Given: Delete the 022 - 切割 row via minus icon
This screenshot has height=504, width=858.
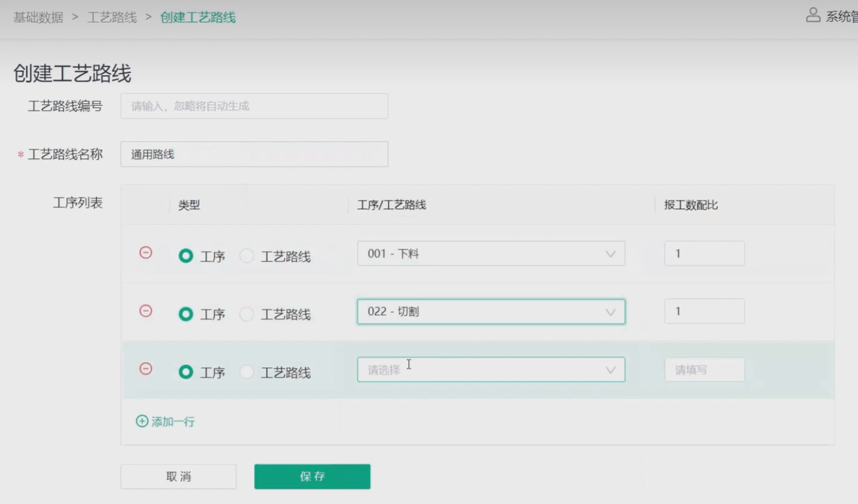Looking at the screenshot, I should 146,311.
